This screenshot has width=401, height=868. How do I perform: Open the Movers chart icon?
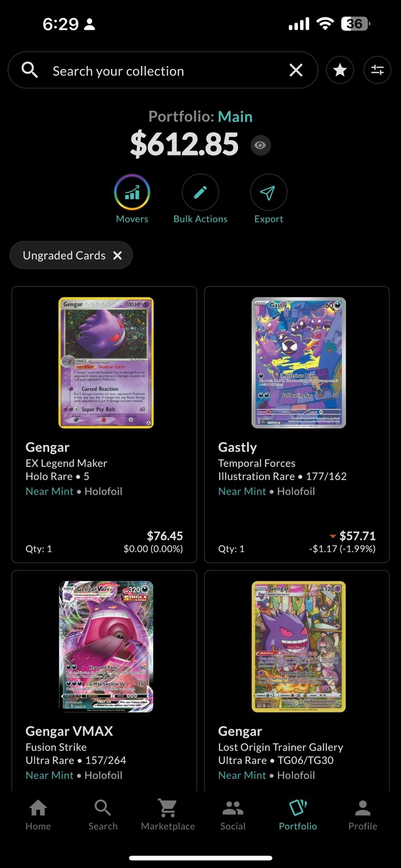[x=132, y=192]
